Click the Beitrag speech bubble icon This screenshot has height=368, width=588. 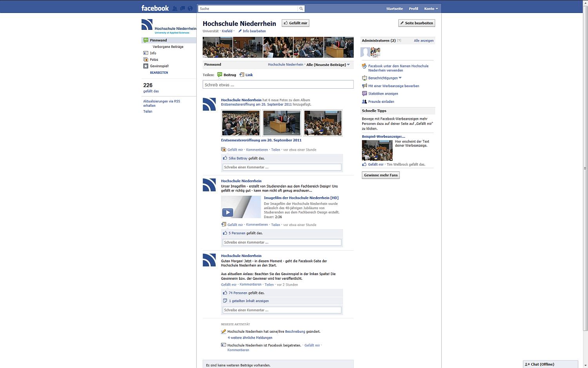point(220,75)
